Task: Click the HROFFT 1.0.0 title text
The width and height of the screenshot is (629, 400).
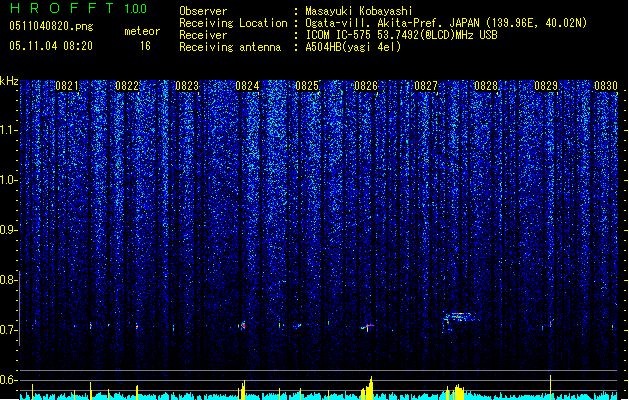Action: pyautogui.click(x=78, y=8)
